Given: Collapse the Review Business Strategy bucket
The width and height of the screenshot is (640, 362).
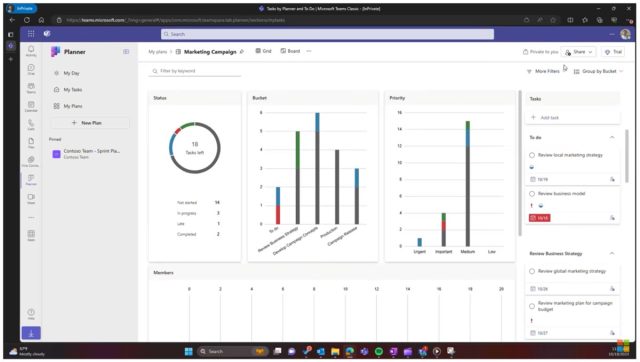Looking at the screenshot, I should [612, 253].
